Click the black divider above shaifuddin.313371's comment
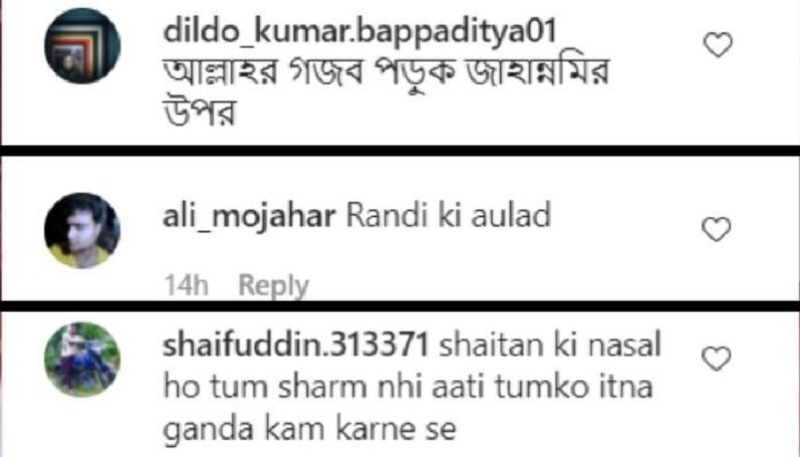The image size is (800, 457). coord(400,306)
